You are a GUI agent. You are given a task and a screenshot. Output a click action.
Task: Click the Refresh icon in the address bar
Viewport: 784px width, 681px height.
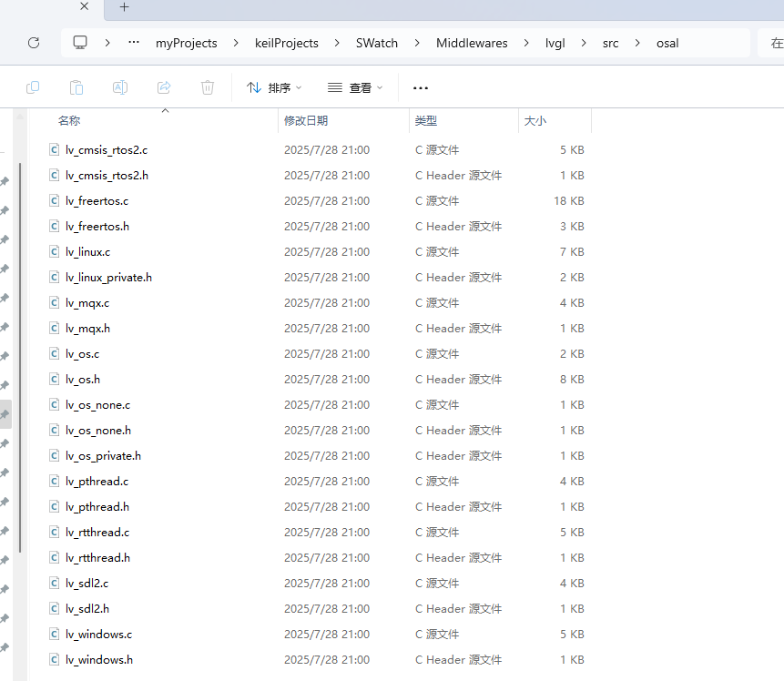[x=34, y=43]
